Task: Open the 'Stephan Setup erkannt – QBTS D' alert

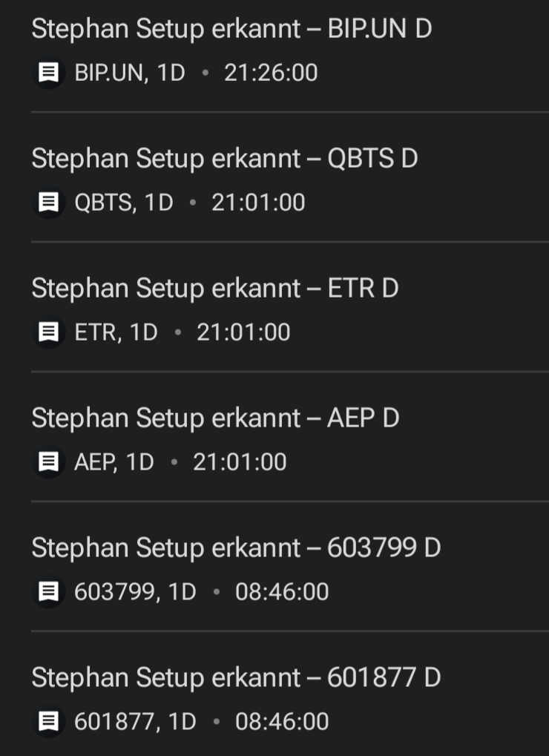Action: pyautogui.click(x=224, y=159)
